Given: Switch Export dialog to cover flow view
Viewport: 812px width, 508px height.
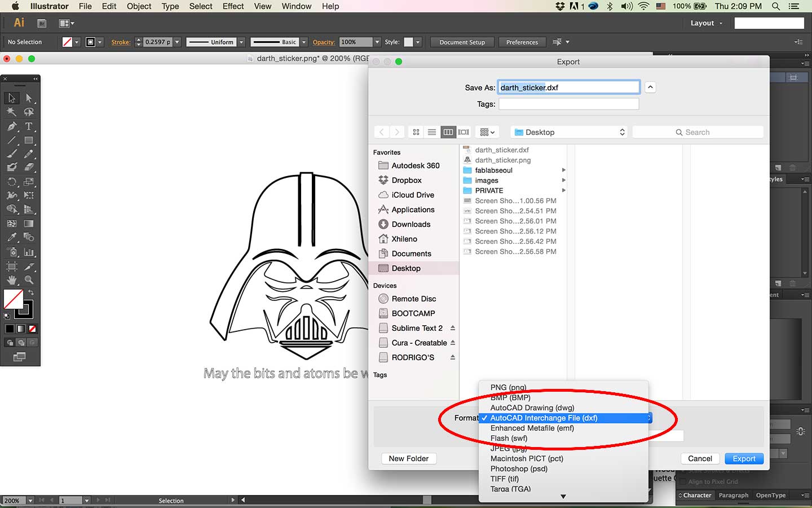Looking at the screenshot, I should (x=464, y=132).
